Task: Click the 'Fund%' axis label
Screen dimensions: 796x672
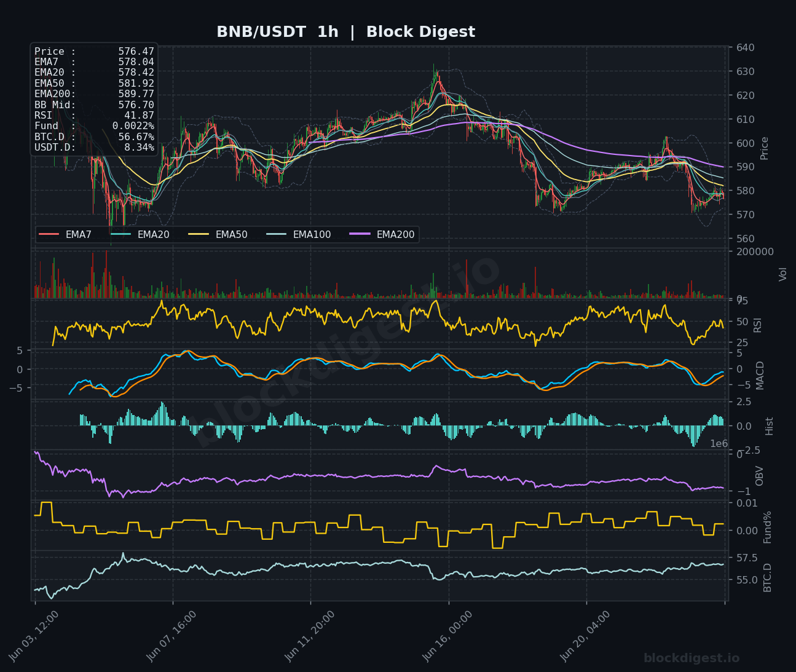Action: 767,527
